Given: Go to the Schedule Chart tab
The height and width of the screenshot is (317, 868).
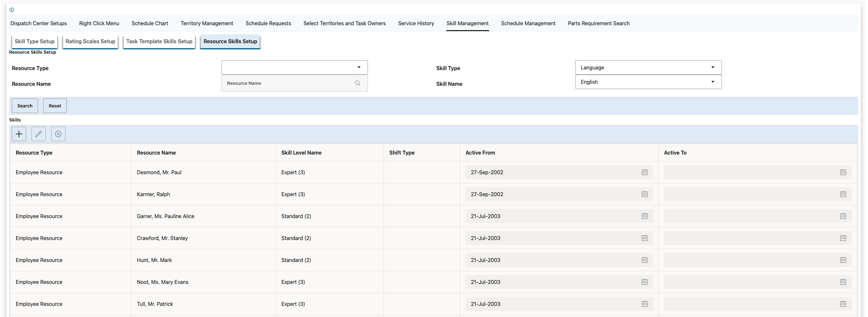Looking at the screenshot, I should (x=150, y=23).
